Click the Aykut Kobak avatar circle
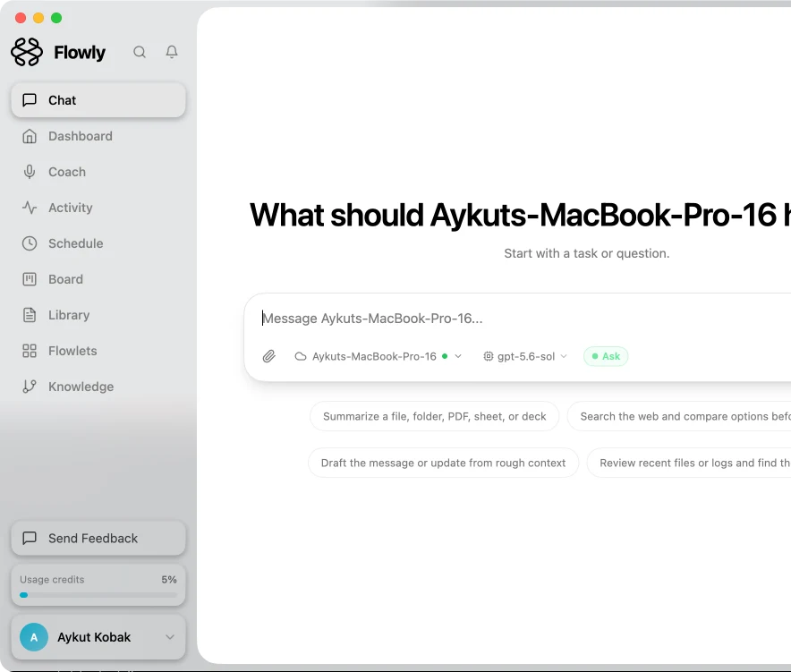The width and height of the screenshot is (791, 672). coord(34,637)
